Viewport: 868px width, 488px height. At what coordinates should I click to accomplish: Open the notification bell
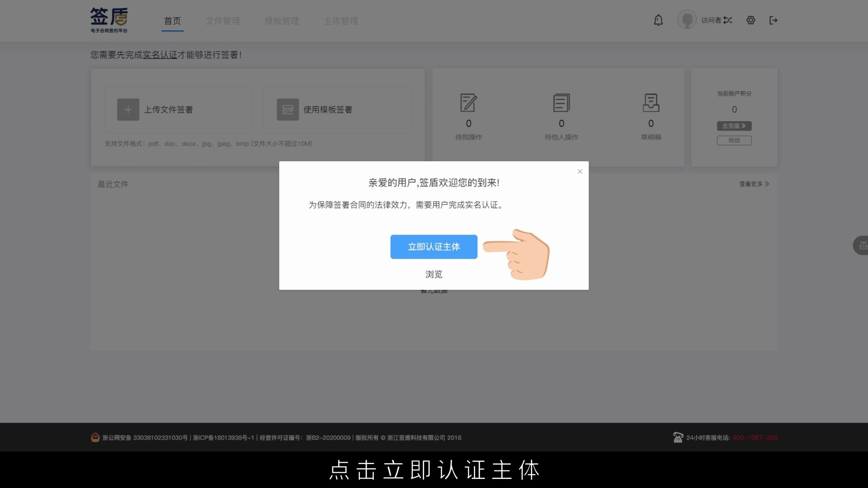coord(658,20)
